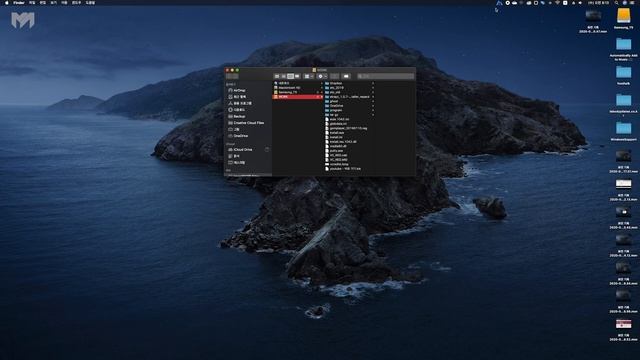Go back with the Finder back/forward buttons

point(232,76)
